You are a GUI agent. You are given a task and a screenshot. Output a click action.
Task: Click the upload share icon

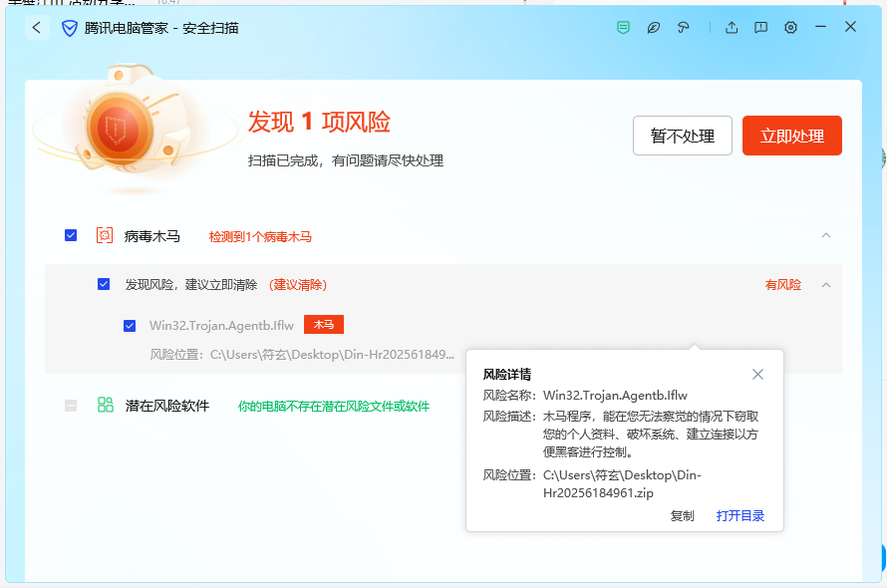pos(732,27)
